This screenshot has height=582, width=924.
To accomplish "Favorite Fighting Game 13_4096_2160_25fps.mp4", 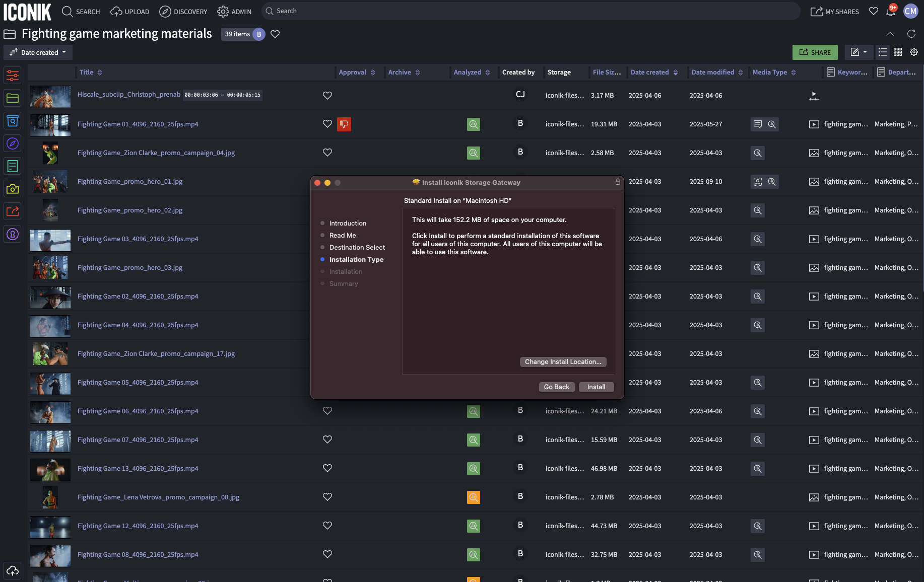I will point(327,468).
